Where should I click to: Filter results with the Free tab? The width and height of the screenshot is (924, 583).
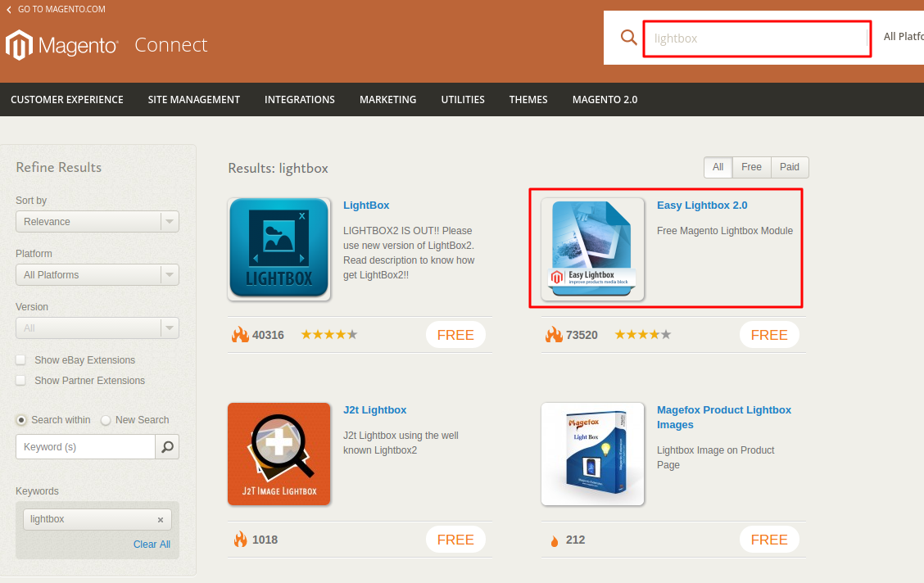[751, 167]
